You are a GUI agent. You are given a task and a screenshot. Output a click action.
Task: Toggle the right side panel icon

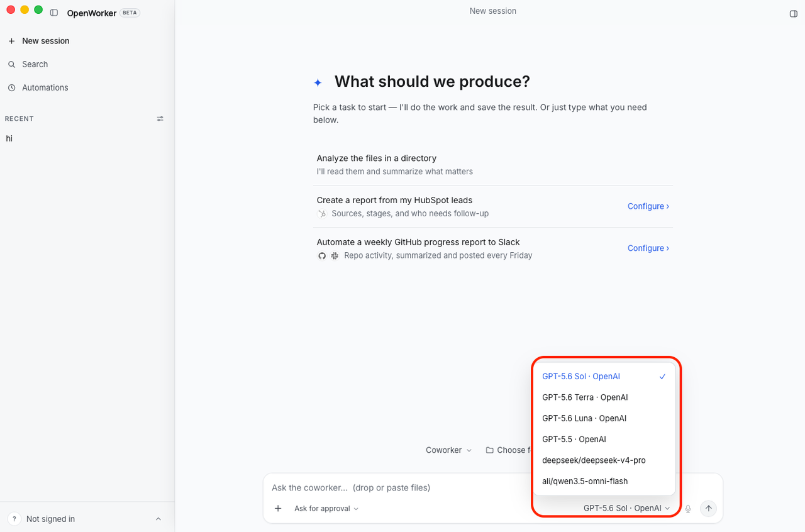pyautogui.click(x=794, y=14)
